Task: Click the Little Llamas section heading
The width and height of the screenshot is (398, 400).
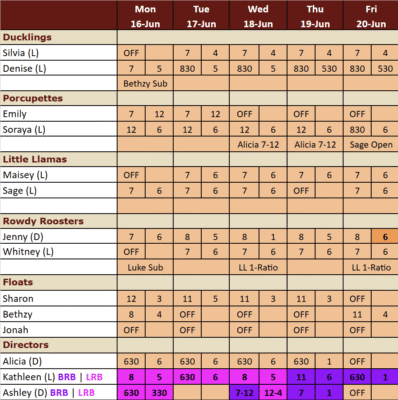Action: pyautogui.click(x=35, y=159)
